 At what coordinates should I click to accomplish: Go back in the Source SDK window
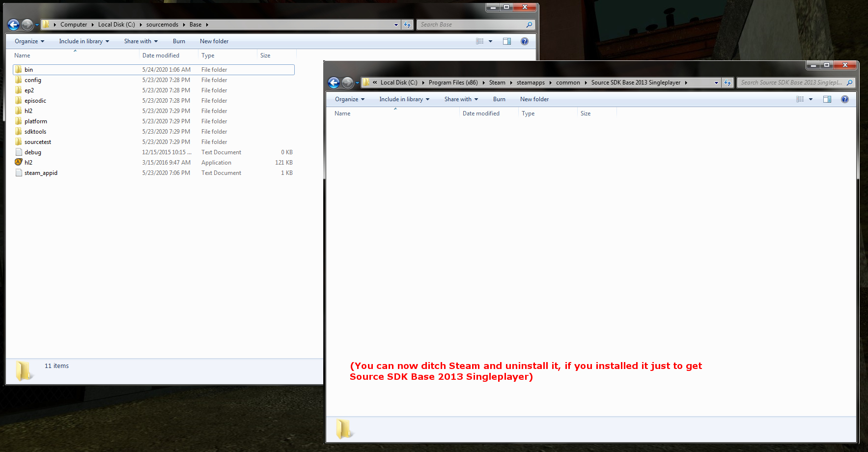point(334,83)
